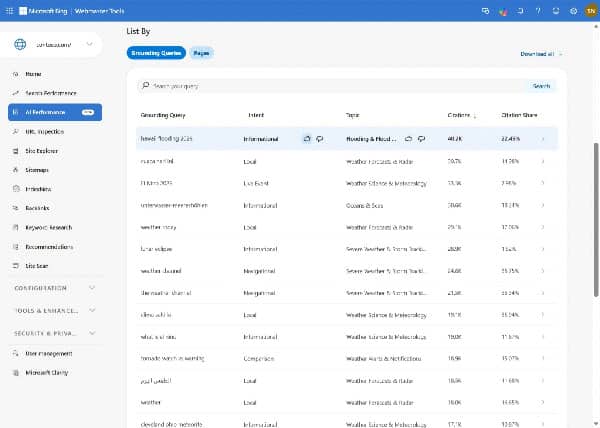This screenshot has width=600, height=428.
Task: Click the Search button beside query box
Action: tap(541, 86)
